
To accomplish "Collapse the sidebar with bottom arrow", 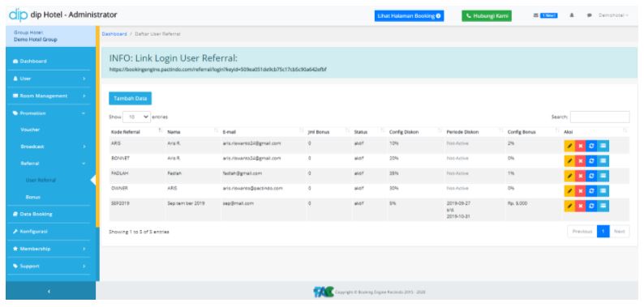I will pos(49,292).
